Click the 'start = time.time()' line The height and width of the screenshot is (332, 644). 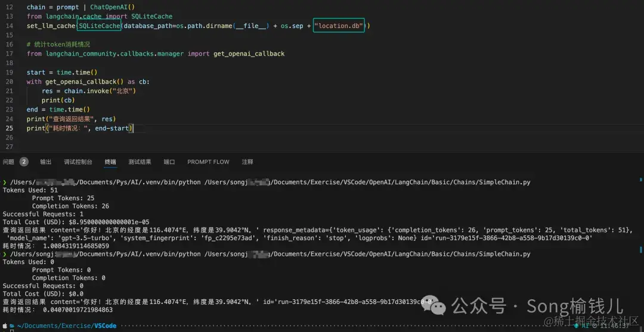[x=62, y=72]
